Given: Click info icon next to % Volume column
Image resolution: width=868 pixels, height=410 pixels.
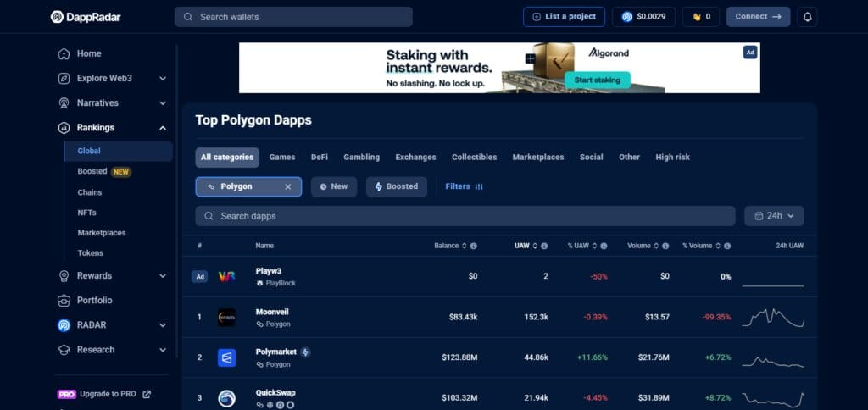Looking at the screenshot, I should 726,246.
